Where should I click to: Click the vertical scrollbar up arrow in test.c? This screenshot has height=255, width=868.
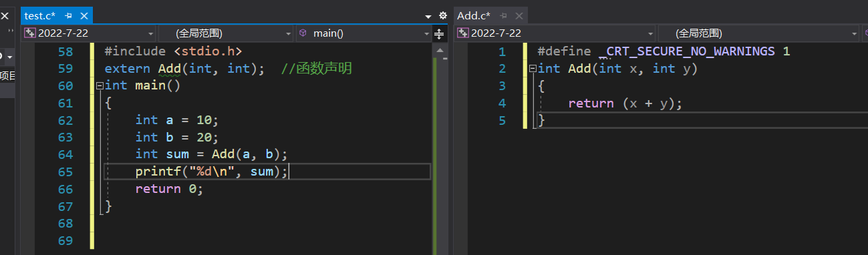coord(440,50)
